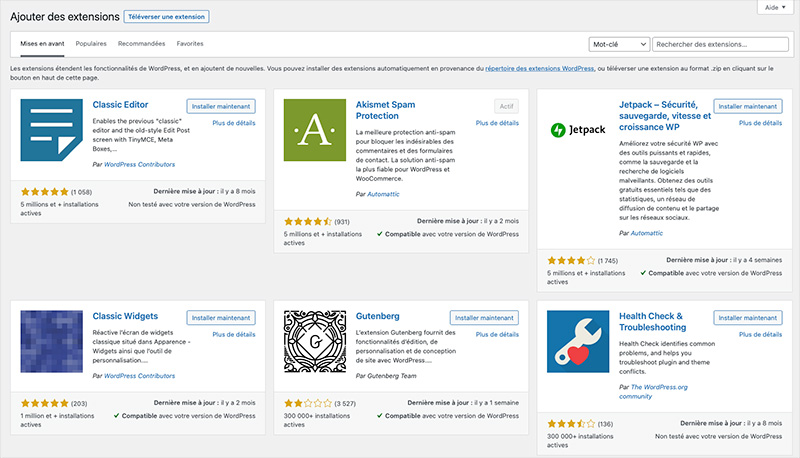Open Gutenberg title link
Screen dimensions: 800x458
378,316
